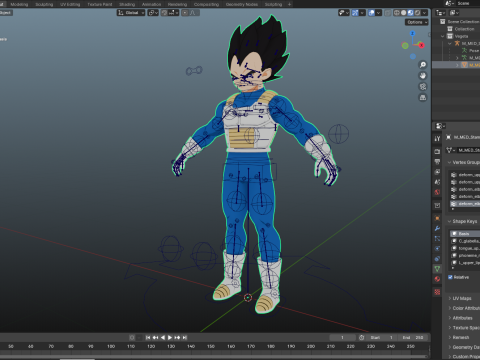Add a new workspace with plus button

tap(289, 4)
